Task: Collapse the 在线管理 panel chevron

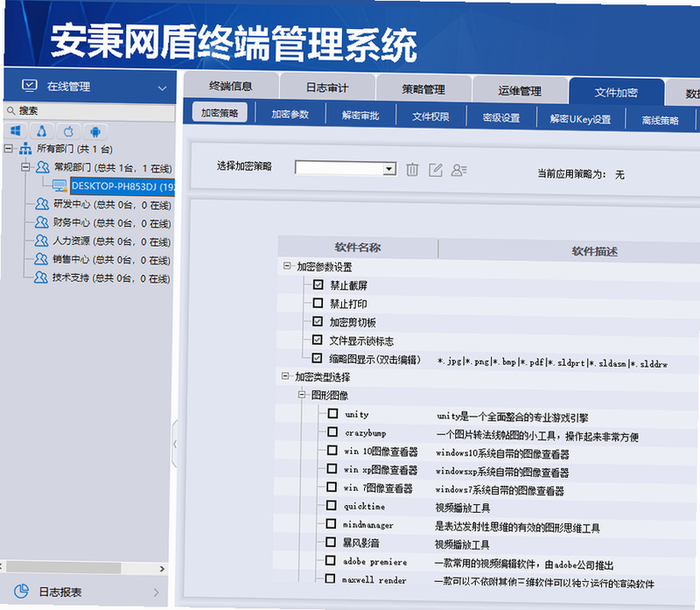Action: (x=163, y=88)
